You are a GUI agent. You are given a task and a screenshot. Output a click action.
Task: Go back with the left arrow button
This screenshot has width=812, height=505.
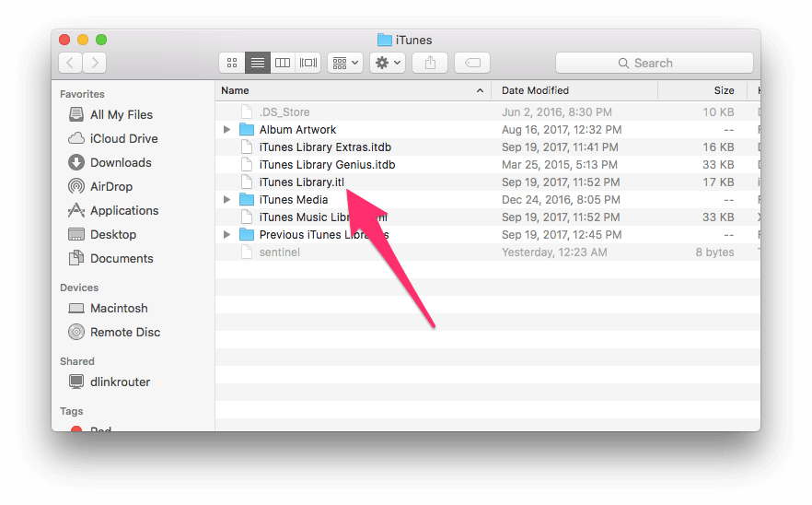[71, 63]
